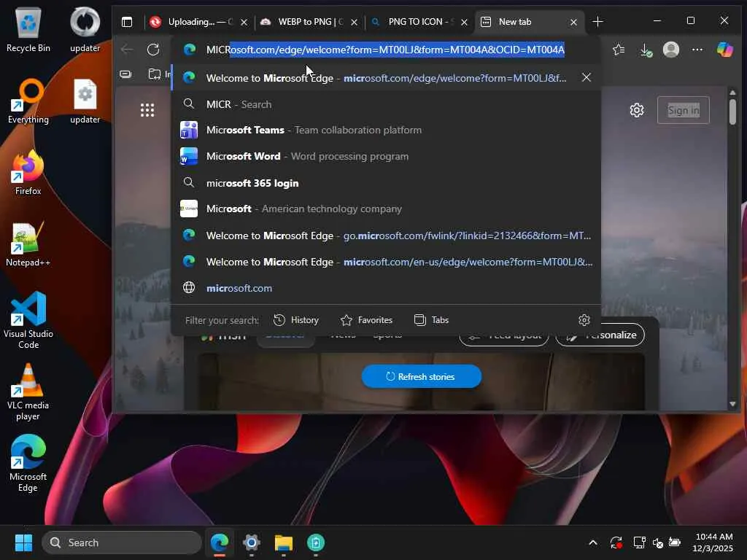Open the Edge profile avatar
Image resolution: width=747 pixels, height=560 pixels.
pyautogui.click(x=671, y=50)
